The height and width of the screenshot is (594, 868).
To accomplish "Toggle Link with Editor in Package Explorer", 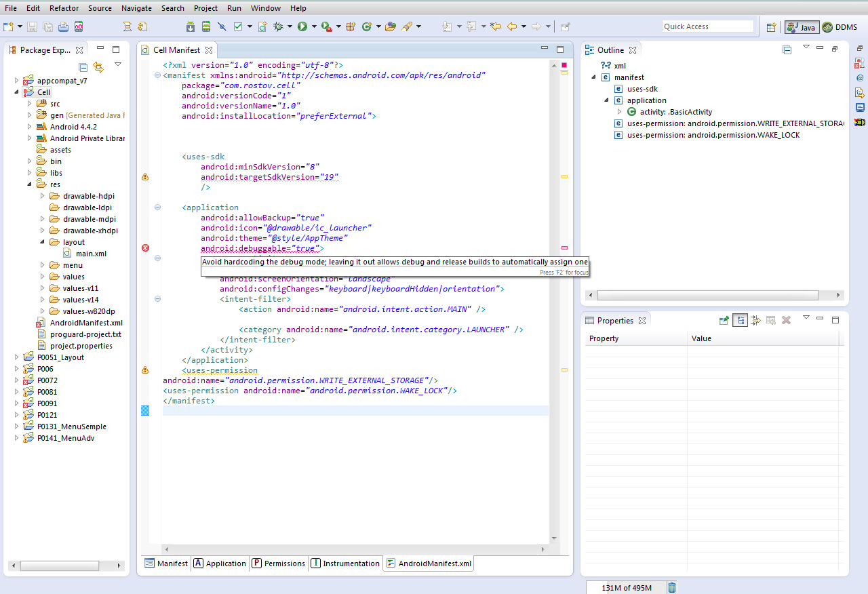I will (x=98, y=66).
